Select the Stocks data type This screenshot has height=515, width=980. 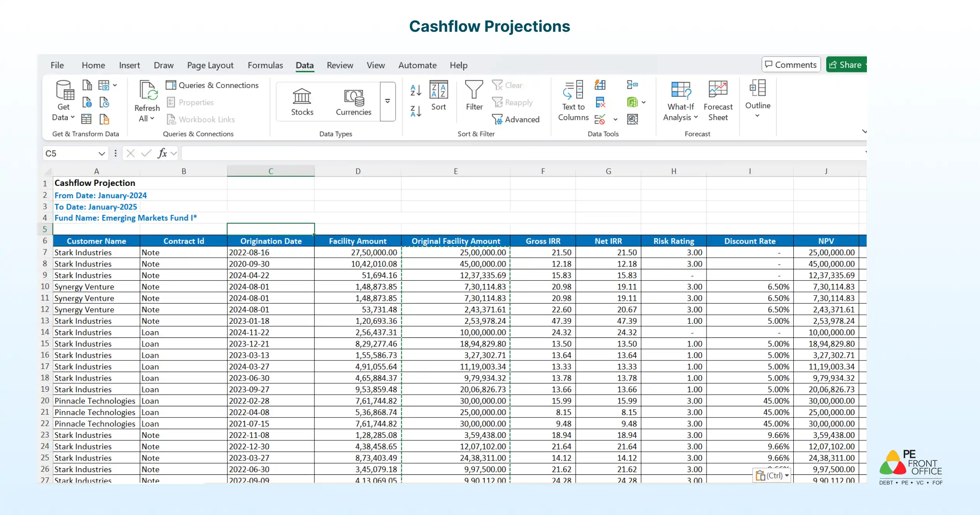302,101
